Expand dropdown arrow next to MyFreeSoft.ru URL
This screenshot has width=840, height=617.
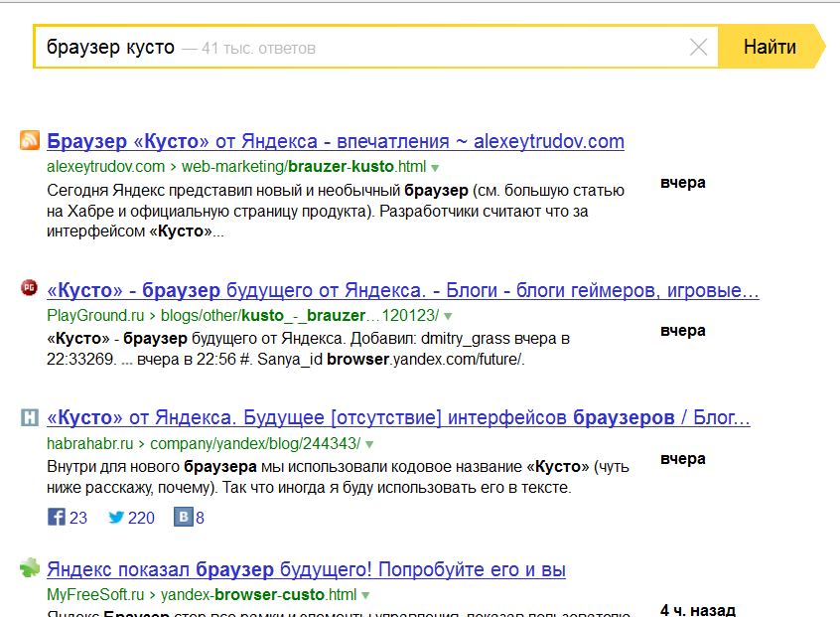point(365,596)
